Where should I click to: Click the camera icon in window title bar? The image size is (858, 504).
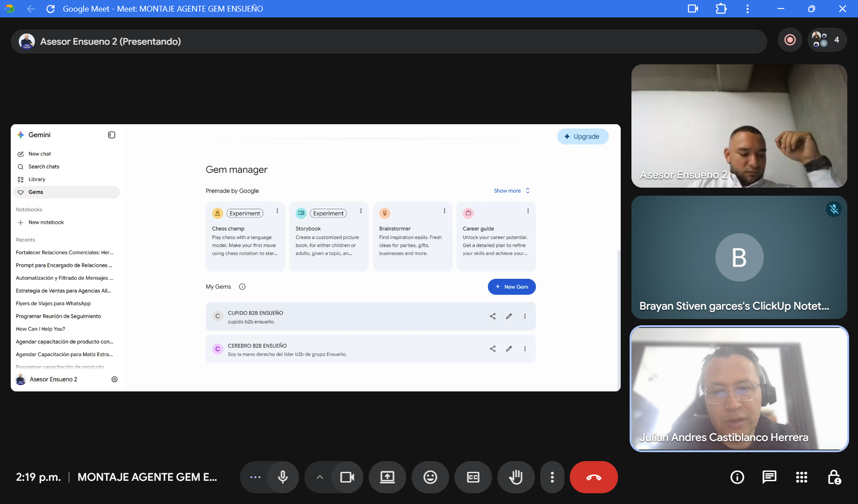tap(693, 9)
